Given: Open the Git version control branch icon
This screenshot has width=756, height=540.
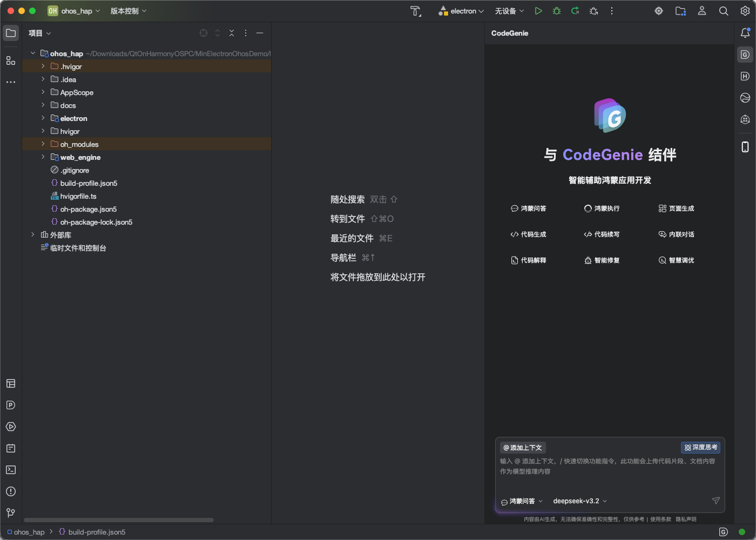Looking at the screenshot, I should pos(11,513).
